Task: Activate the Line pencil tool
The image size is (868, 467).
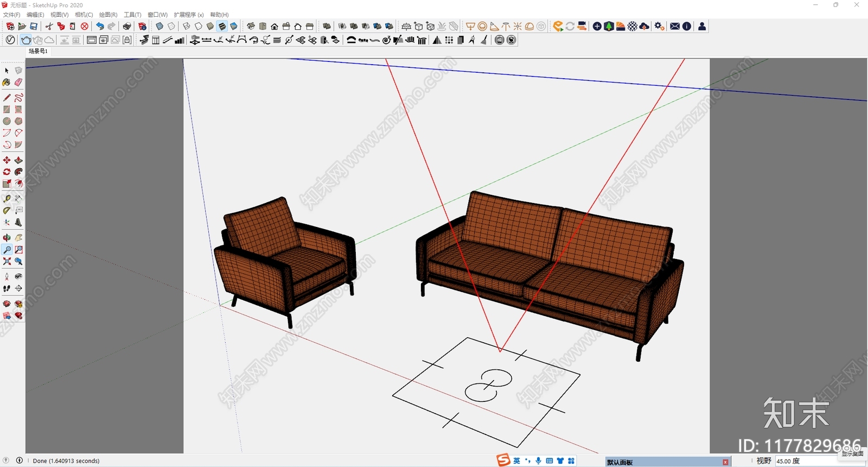Action: pyautogui.click(x=7, y=98)
